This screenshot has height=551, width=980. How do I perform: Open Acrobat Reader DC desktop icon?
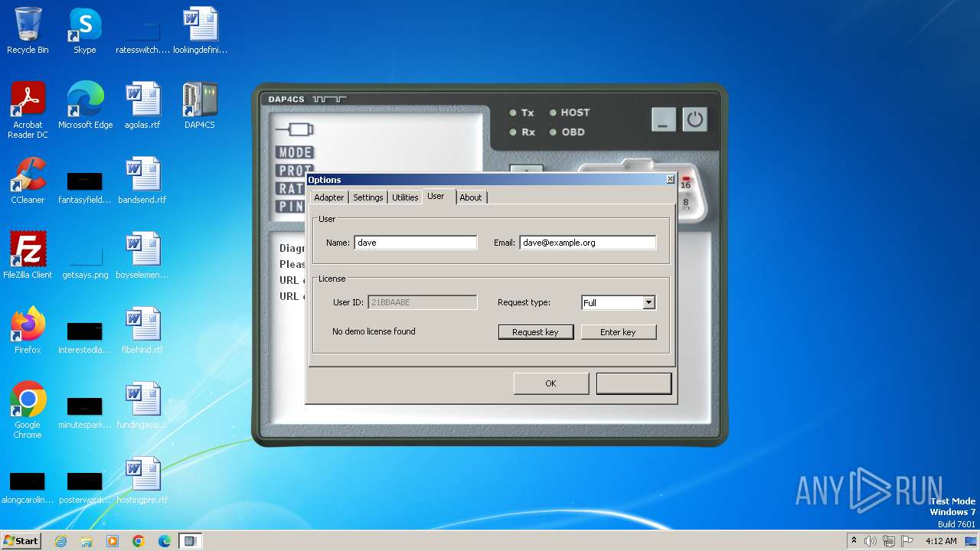pos(28,110)
